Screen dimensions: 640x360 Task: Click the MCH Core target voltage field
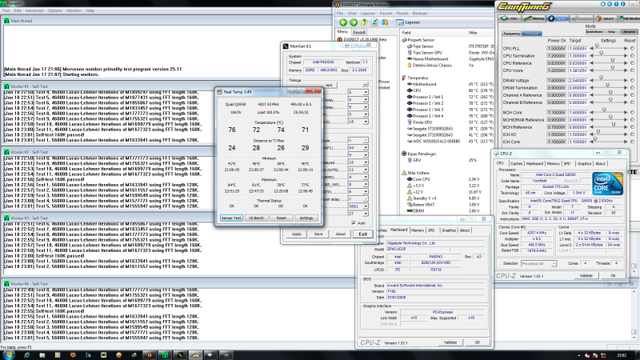[578, 112]
